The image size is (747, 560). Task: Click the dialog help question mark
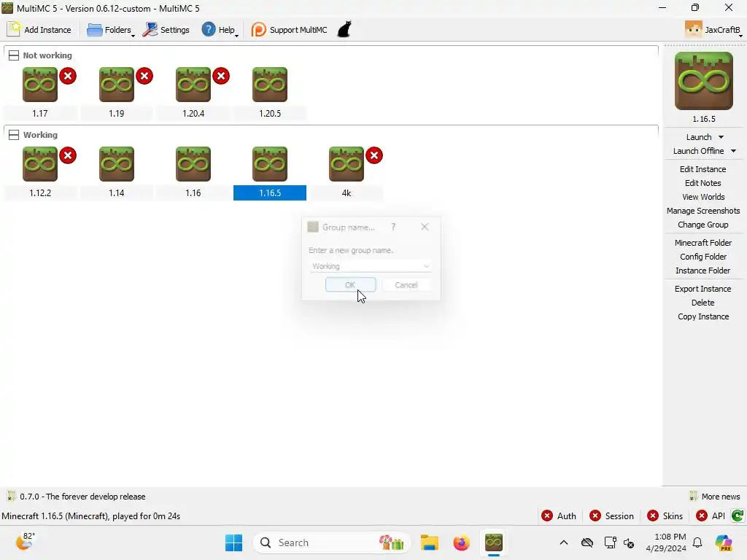coord(393,227)
